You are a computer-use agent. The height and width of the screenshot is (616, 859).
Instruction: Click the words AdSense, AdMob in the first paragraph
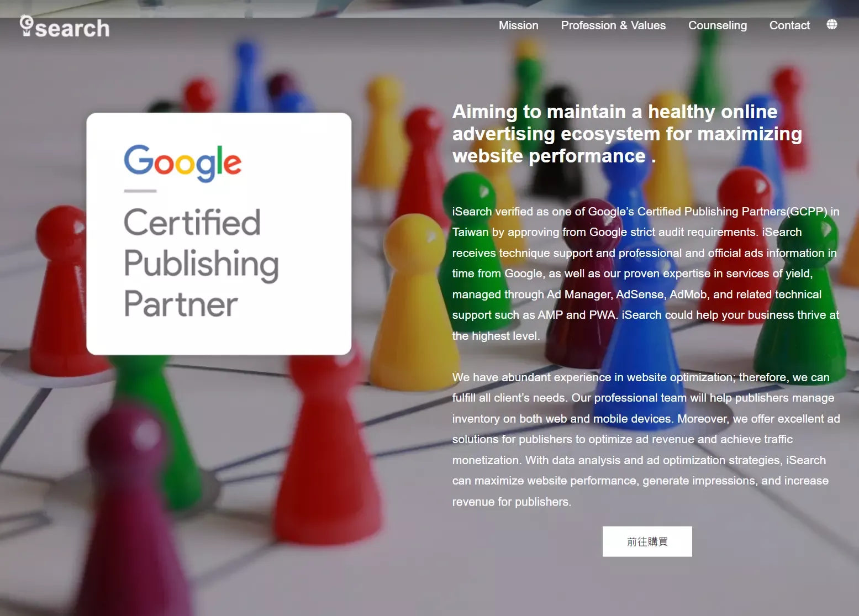[x=662, y=294]
